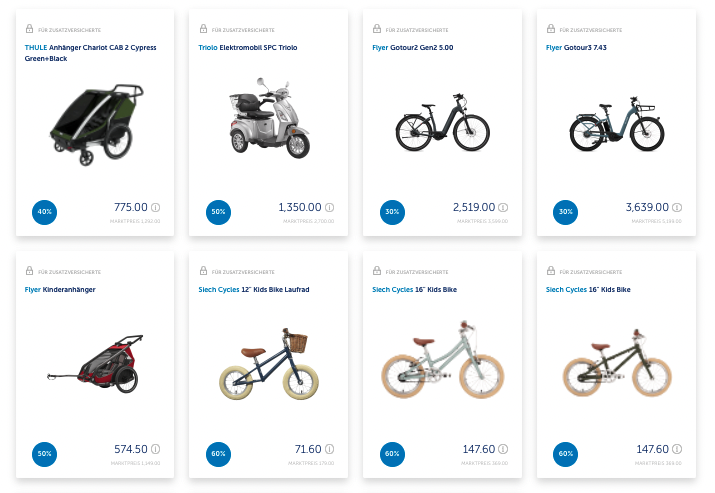Click info icon next to 1,350.00 price
This screenshot has height=493, width=715.
pos(330,208)
